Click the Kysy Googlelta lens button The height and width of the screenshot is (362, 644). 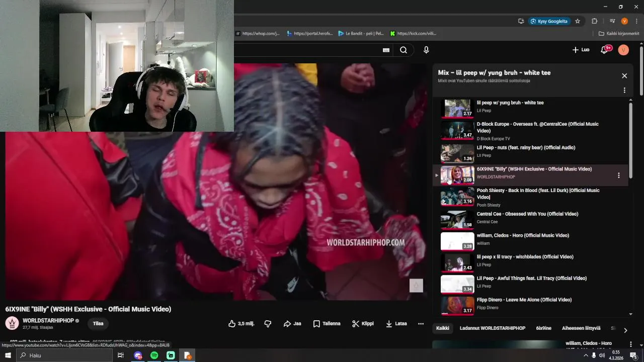549,21
